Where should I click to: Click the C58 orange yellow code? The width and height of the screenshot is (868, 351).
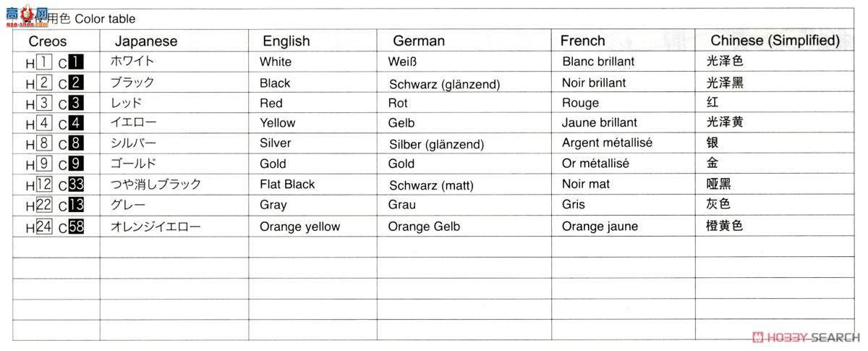point(76,227)
